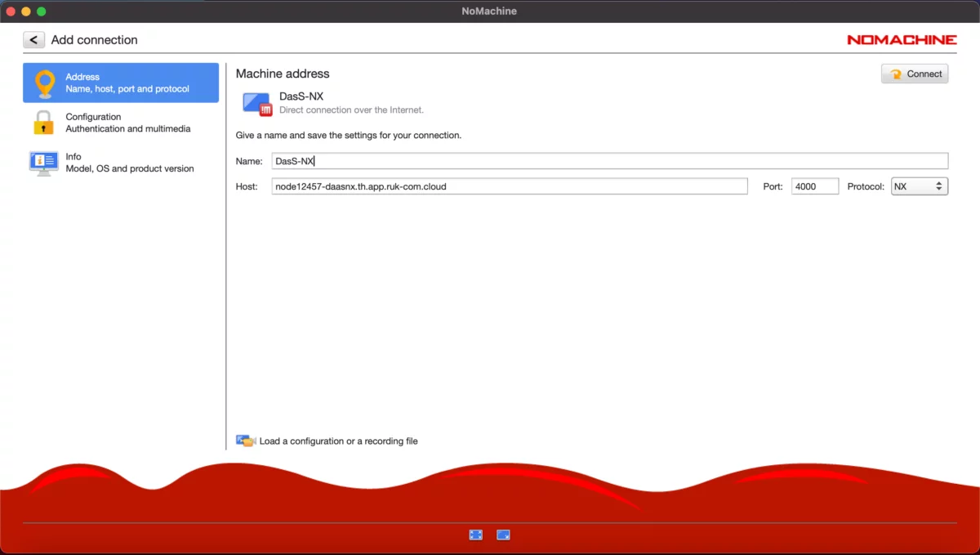Image resolution: width=980 pixels, height=555 pixels.
Task: Close the NoMachine window with red button
Action: [x=11, y=11]
